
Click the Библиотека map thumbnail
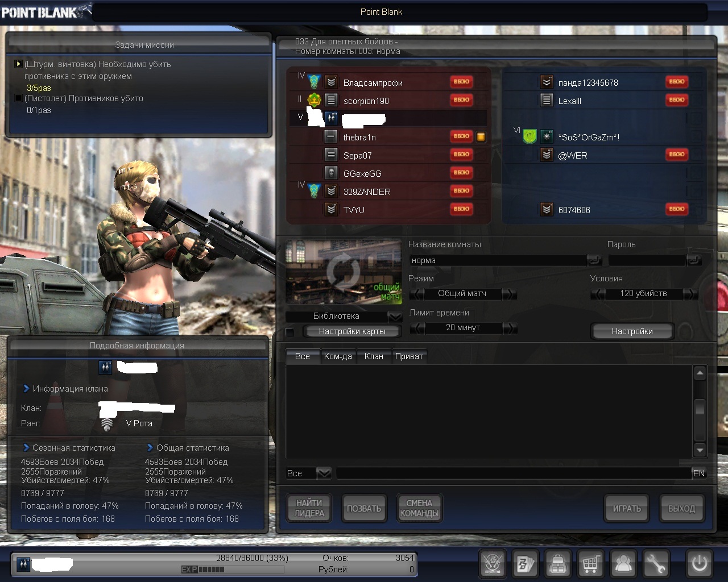(344, 272)
